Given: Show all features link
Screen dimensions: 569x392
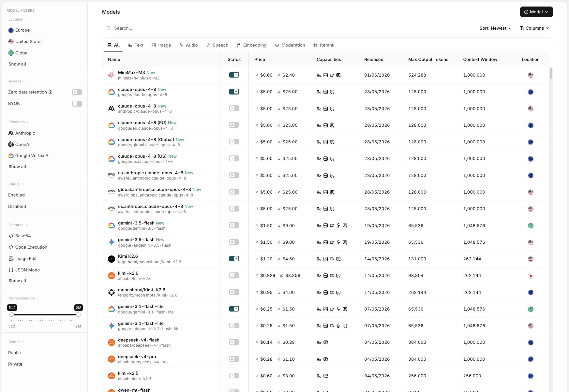Looking at the screenshot, I should [x=17, y=281].
